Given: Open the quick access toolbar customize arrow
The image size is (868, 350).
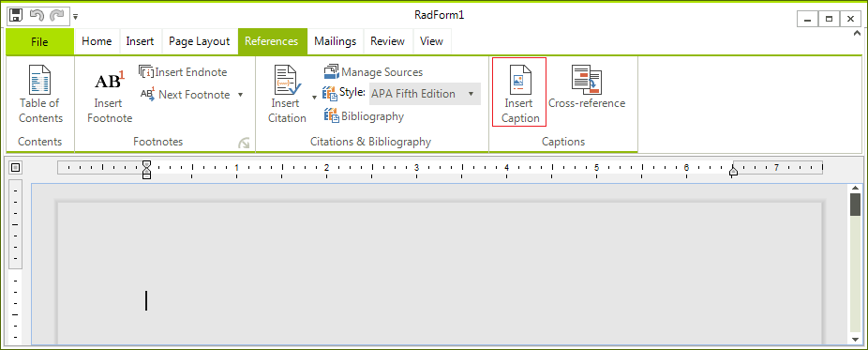Looking at the screenshot, I should [x=75, y=17].
